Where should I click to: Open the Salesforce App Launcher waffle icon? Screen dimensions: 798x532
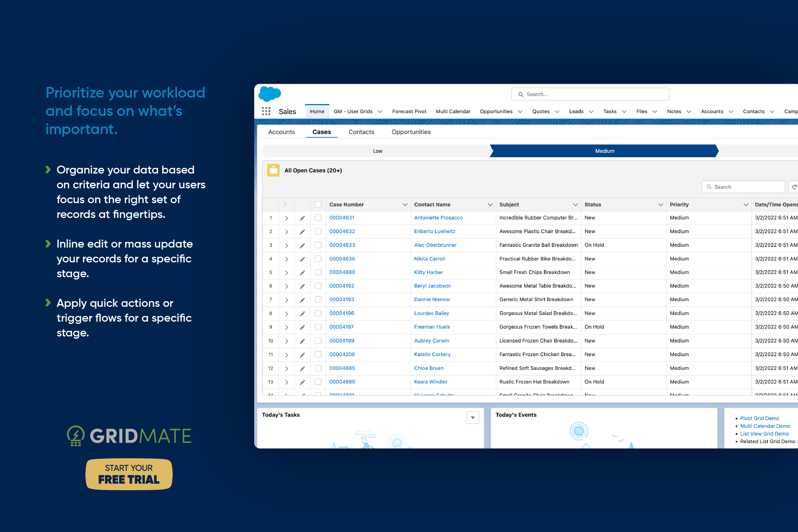pyautogui.click(x=266, y=111)
